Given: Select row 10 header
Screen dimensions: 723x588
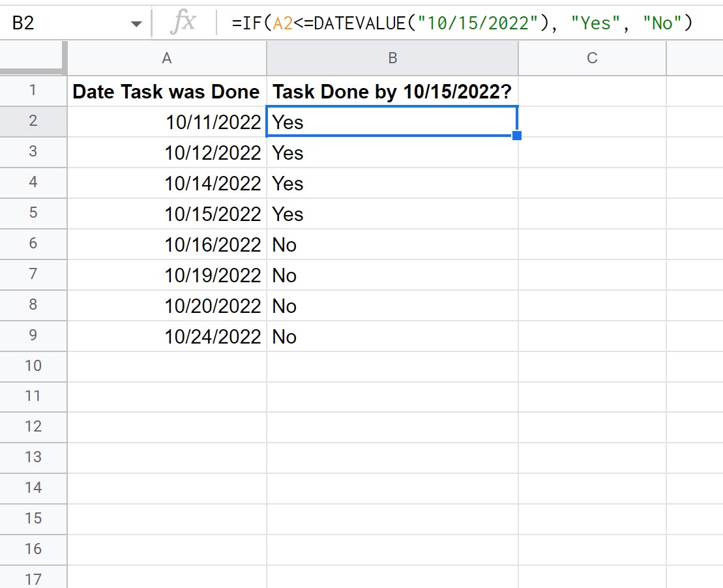Looking at the screenshot, I should tap(33, 366).
